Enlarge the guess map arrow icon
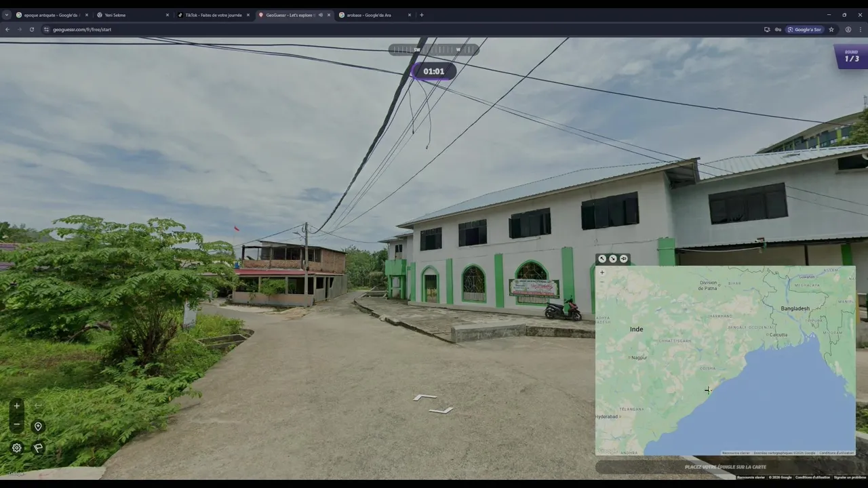This screenshot has width=868, height=488. (602, 259)
